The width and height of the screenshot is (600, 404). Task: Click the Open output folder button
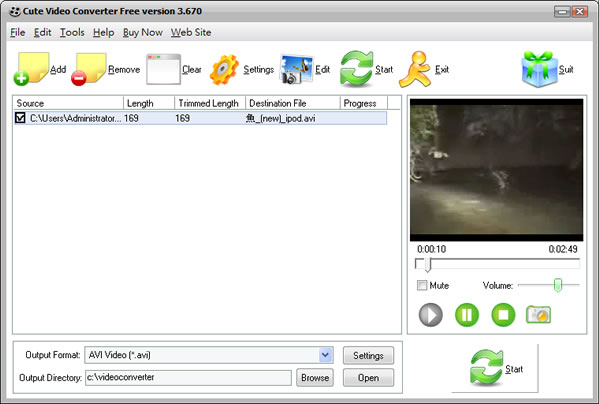pyautogui.click(x=368, y=378)
